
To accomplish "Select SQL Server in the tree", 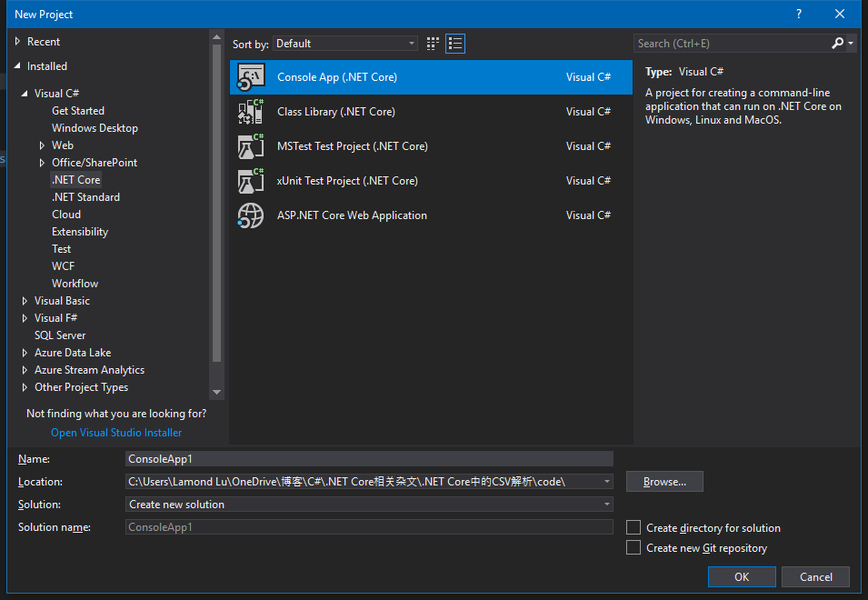I will pos(60,335).
